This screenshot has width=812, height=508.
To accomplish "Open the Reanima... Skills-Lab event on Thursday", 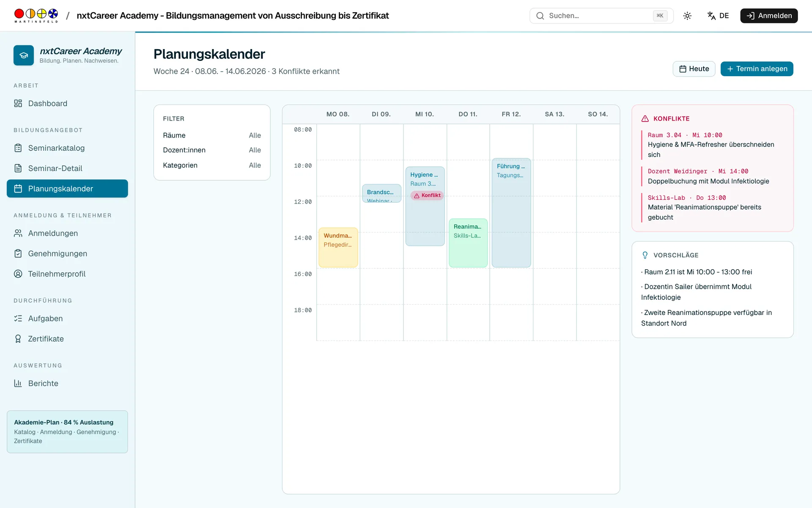I will (x=468, y=243).
